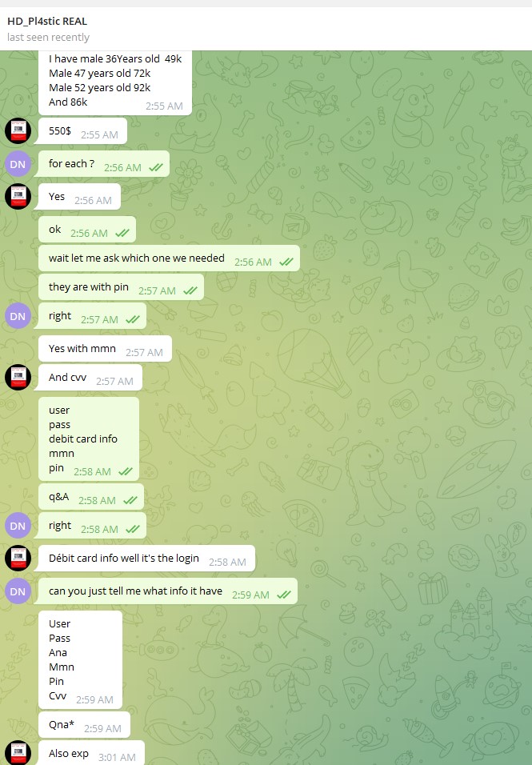Click the sender avatar beside 'Also exp' message
Image resolution: width=532 pixels, height=765 pixels.
pyautogui.click(x=18, y=753)
